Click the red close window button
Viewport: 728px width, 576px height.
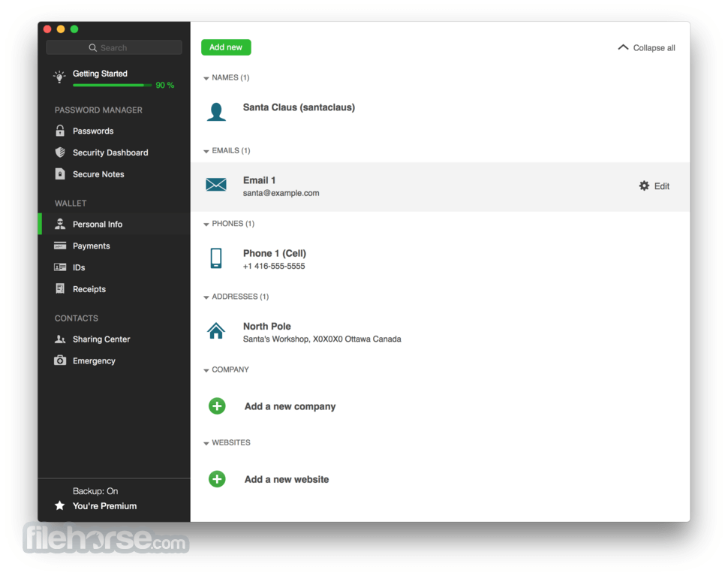coord(47,29)
